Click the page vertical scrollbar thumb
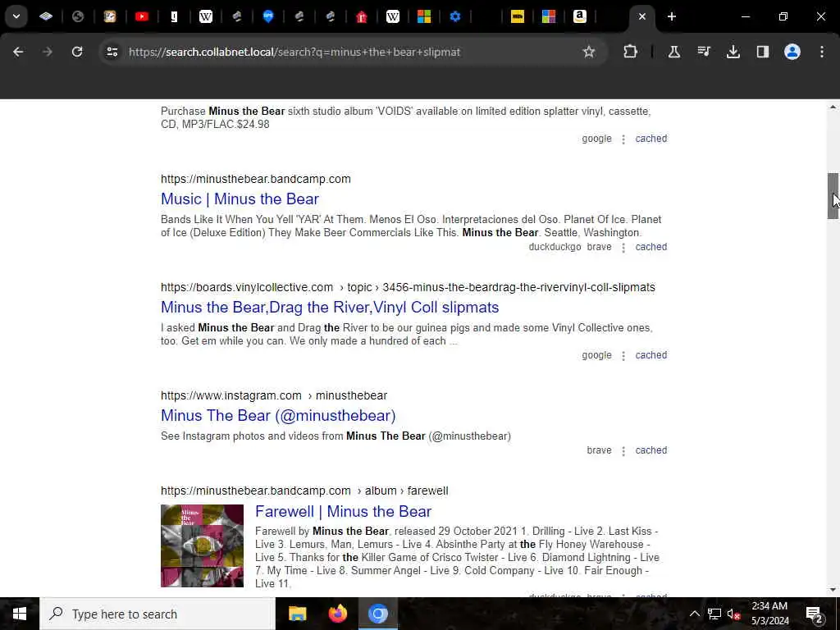The width and height of the screenshot is (840, 630). click(833, 196)
